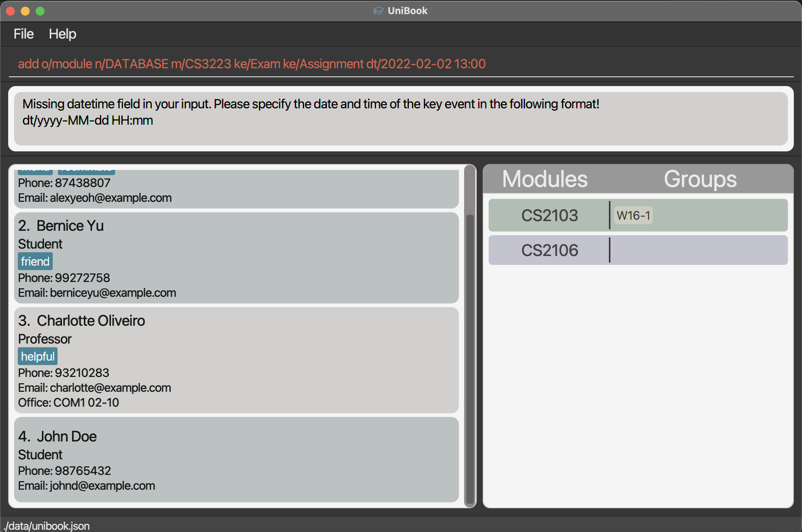Open the File menu
The image size is (802, 532).
click(23, 34)
